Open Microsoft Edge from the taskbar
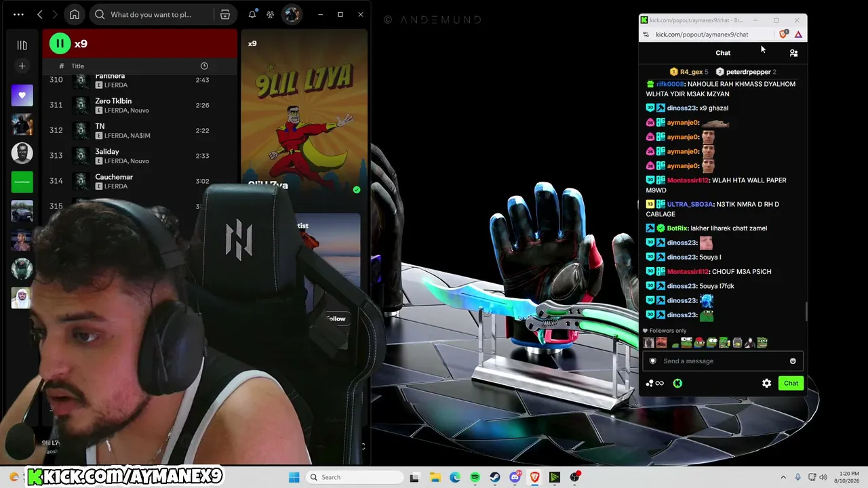This screenshot has width=868, height=488. [x=455, y=477]
